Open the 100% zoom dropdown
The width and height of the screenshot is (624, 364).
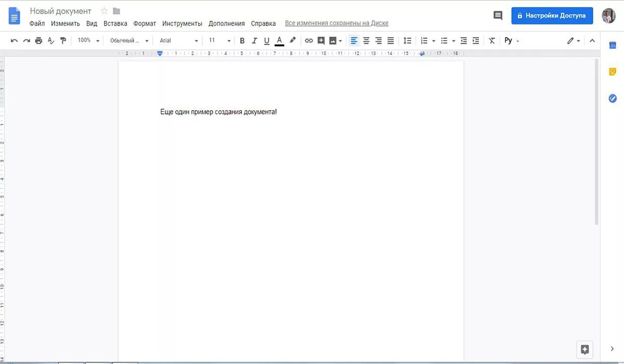point(88,41)
